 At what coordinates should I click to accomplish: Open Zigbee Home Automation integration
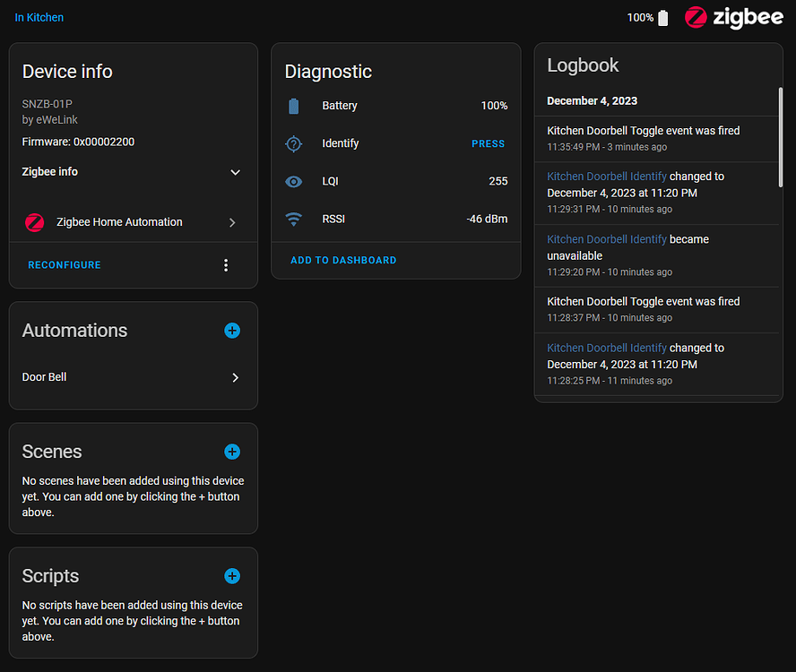pos(133,222)
